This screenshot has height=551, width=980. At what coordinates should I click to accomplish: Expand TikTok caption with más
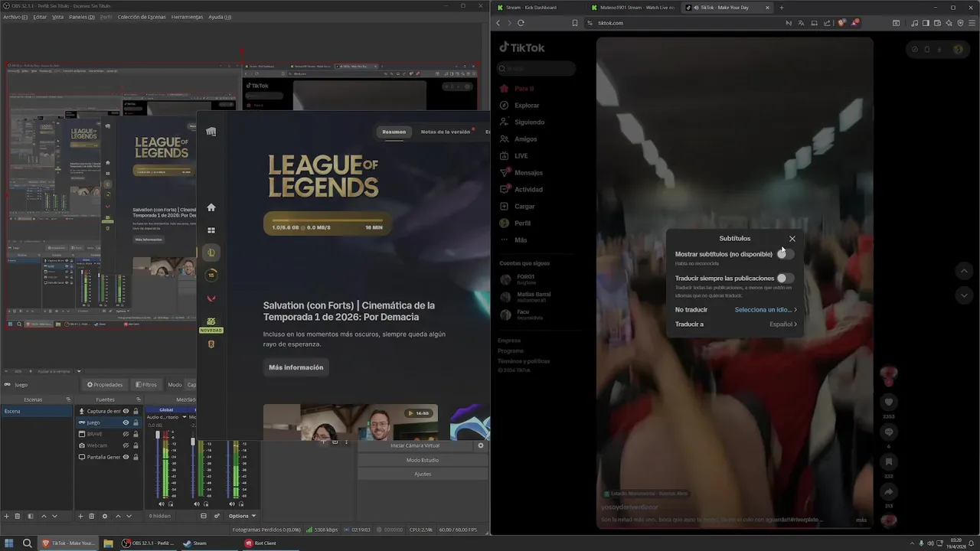861,520
